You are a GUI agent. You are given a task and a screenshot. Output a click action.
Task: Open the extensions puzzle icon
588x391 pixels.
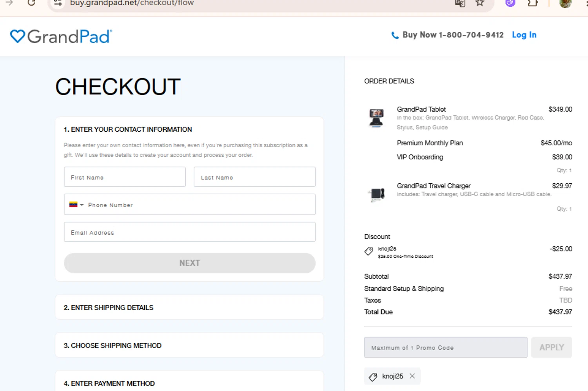(x=532, y=3)
